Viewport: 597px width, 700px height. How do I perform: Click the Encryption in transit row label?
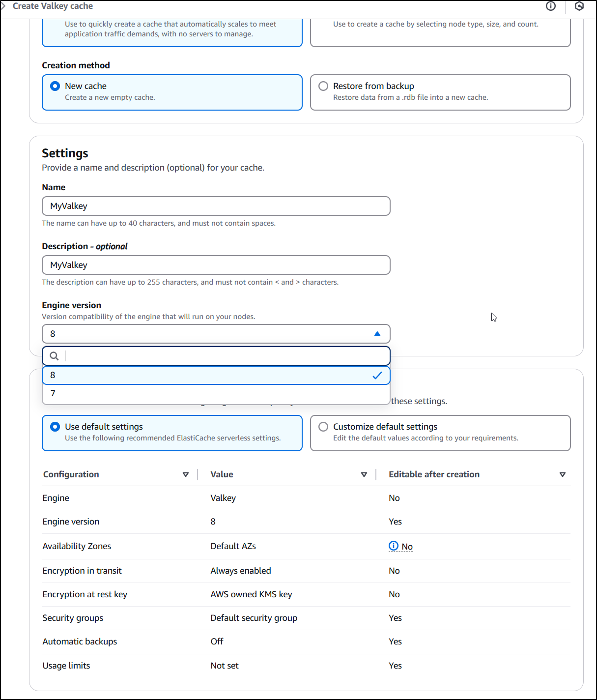click(82, 571)
